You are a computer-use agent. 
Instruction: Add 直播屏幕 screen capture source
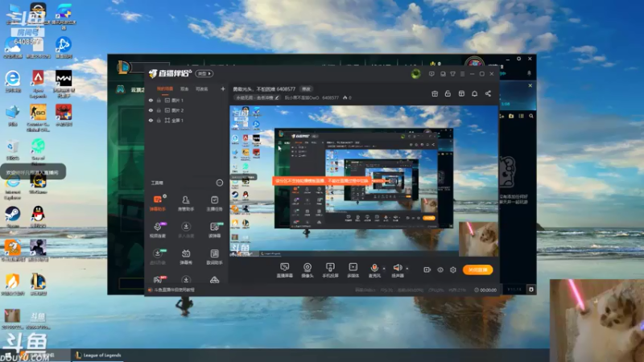coord(284,270)
